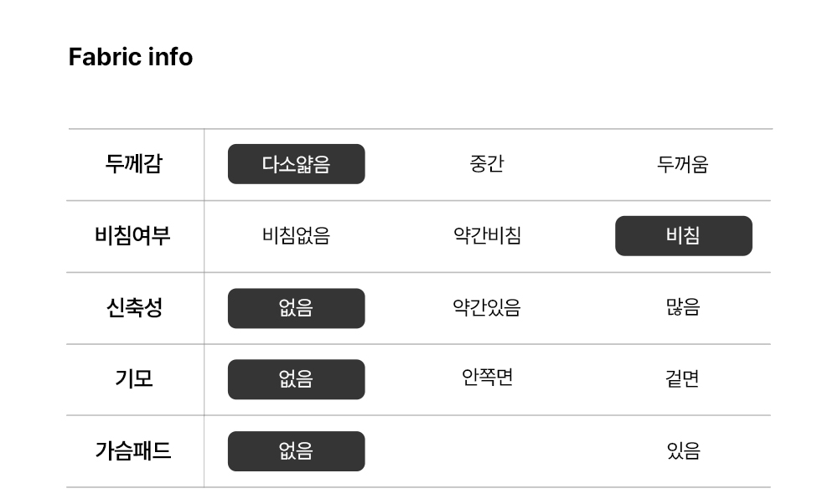Click the 가슴패드 row label

coord(133,450)
